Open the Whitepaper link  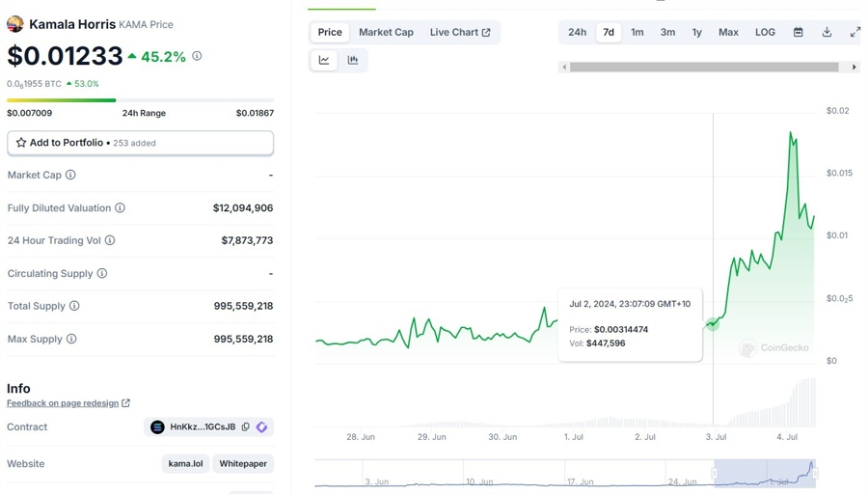[x=243, y=463]
